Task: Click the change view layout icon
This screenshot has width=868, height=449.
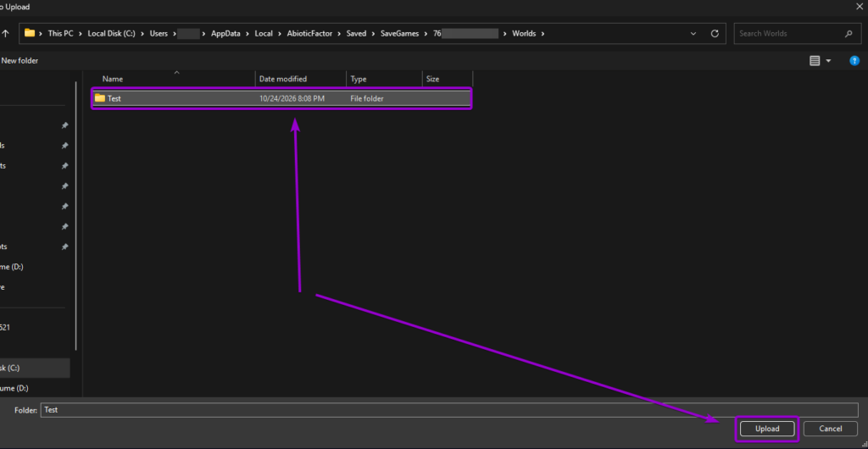Action: tap(815, 61)
